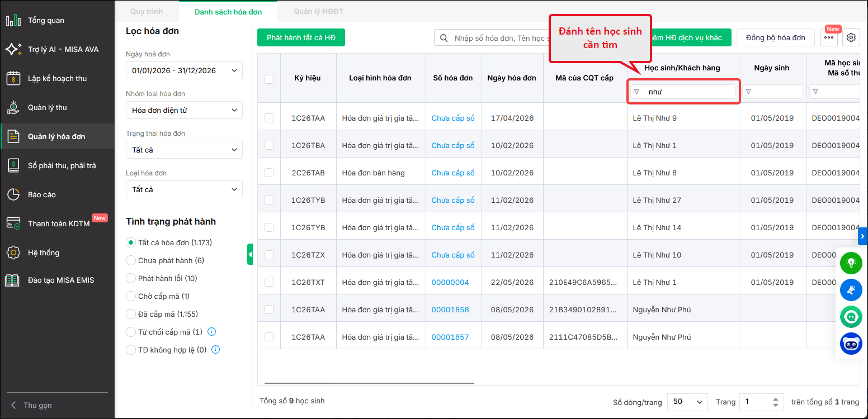This screenshot has width=868, height=419.
Task: Open the Số dòng/trang dropdown showing 50
Action: tap(687, 402)
